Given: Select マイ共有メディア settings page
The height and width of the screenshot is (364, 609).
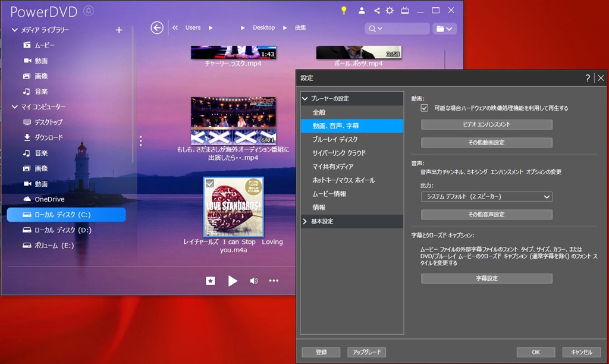Looking at the screenshot, I should coord(352,167).
